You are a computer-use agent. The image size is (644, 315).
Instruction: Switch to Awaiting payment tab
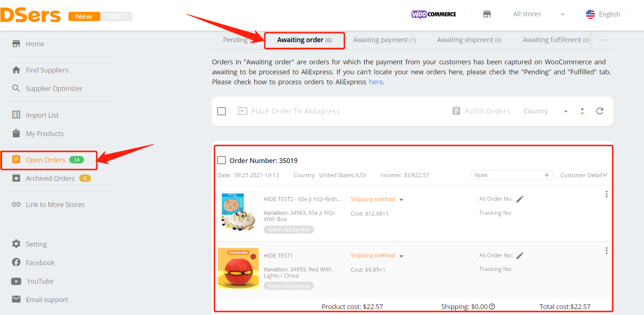pos(384,40)
